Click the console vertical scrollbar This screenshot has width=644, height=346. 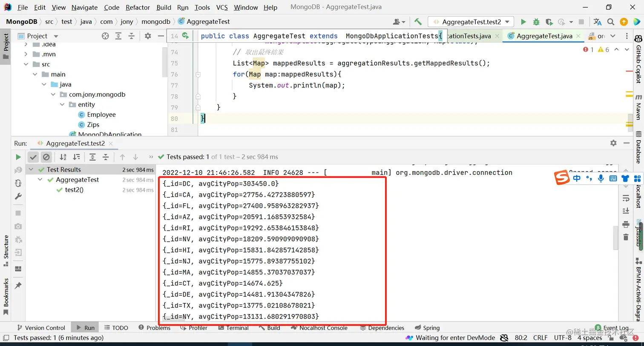point(615,238)
